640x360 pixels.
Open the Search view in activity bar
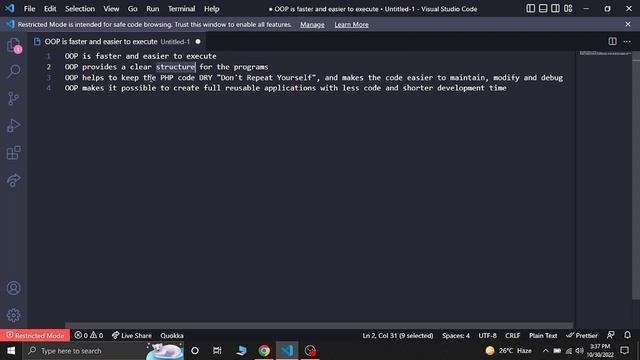tap(13, 71)
